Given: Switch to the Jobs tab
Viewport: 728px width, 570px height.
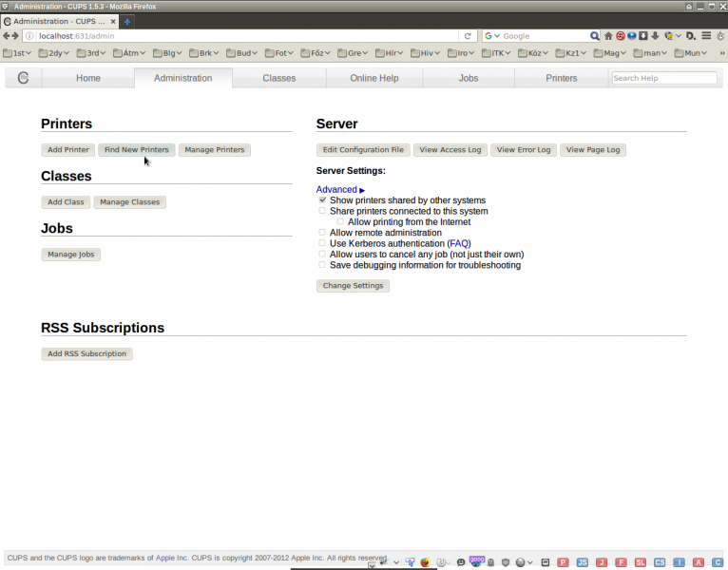Looking at the screenshot, I should 469,78.
